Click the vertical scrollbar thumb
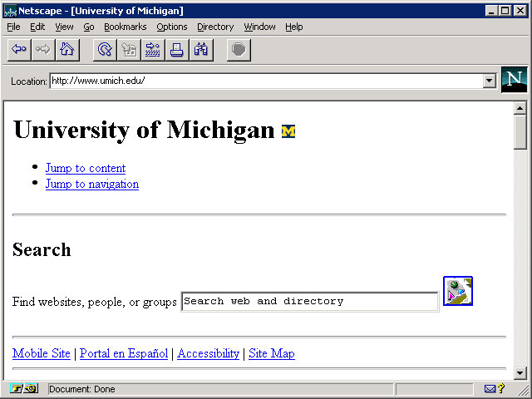532x399 pixels. pyautogui.click(x=520, y=132)
